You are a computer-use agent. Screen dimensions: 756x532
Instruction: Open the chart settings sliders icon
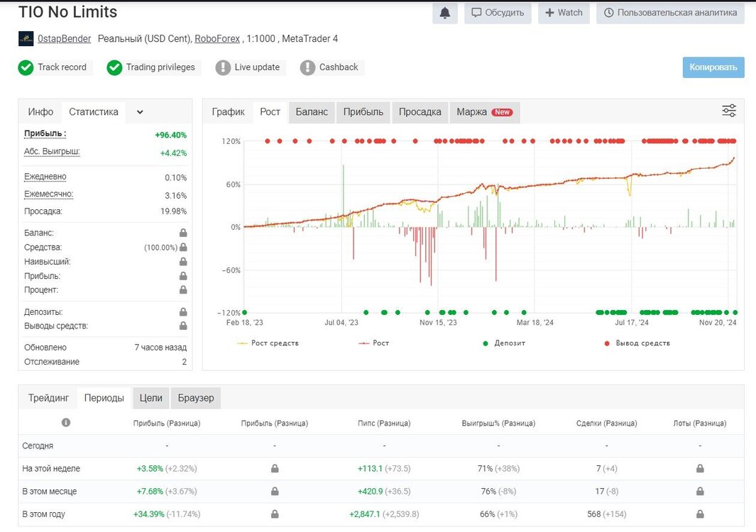tap(728, 111)
